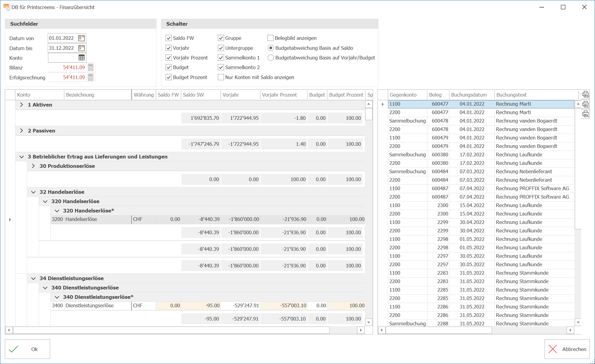Open account lookup grid beside Konto
Image resolution: width=595 pixels, height=364 pixels.
click(82, 58)
